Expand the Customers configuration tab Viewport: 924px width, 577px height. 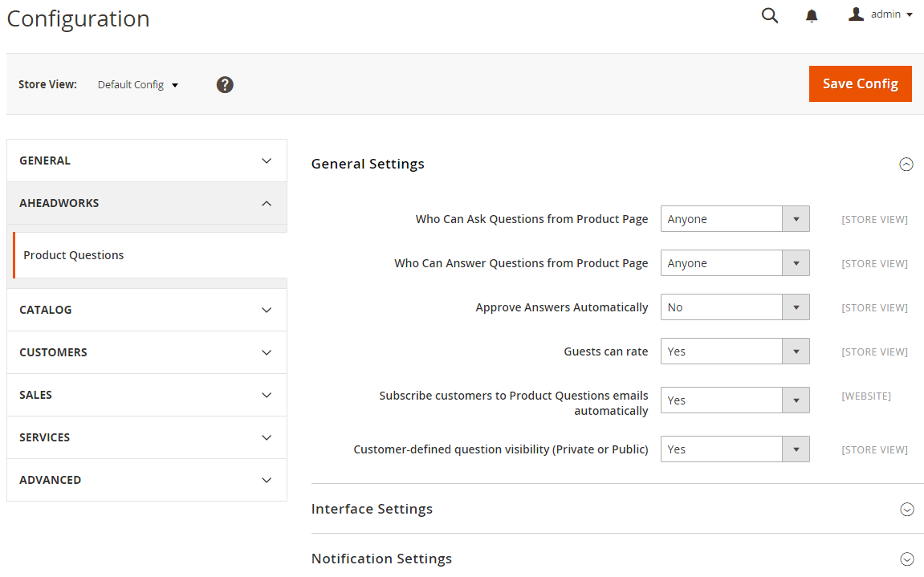pos(147,352)
